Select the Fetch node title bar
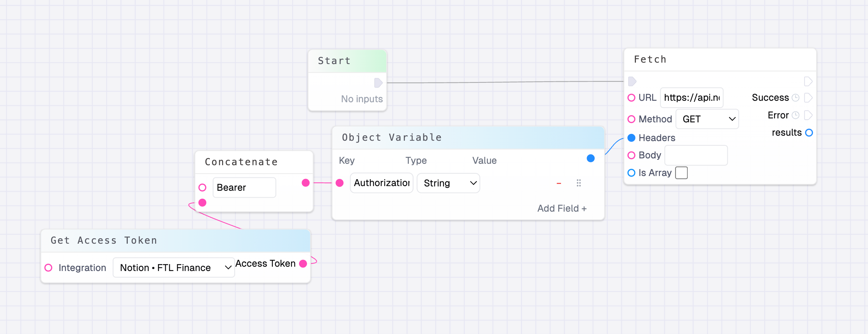The width and height of the screenshot is (868, 334). (x=720, y=60)
